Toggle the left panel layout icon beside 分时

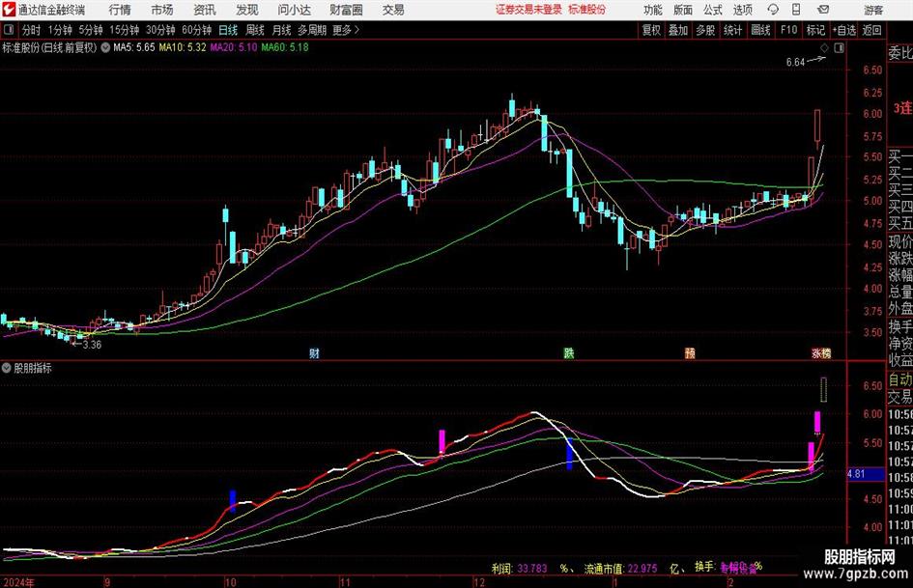[9, 30]
